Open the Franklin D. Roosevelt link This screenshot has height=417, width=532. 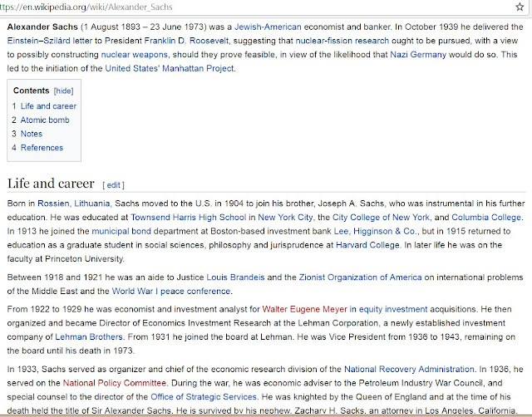click(186, 41)
